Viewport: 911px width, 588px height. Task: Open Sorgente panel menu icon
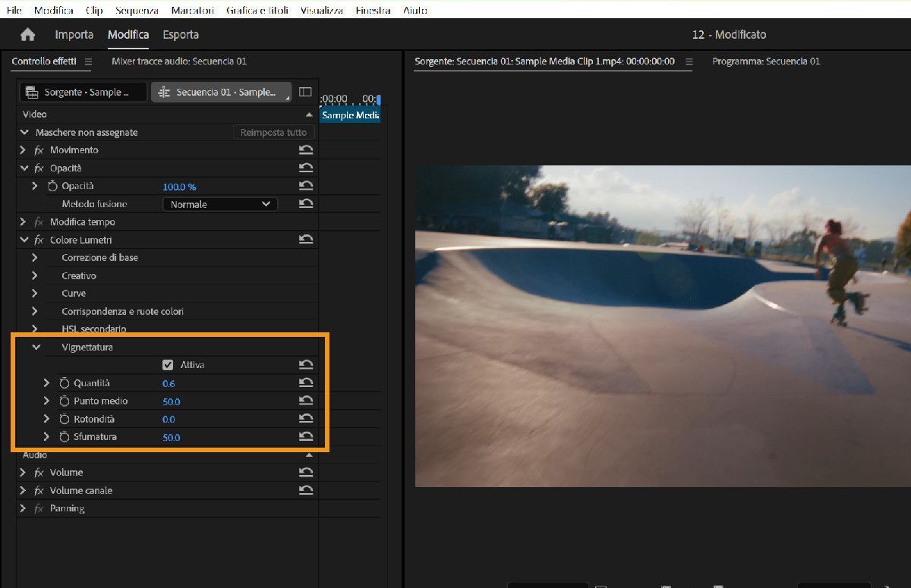tap(689, 61)
